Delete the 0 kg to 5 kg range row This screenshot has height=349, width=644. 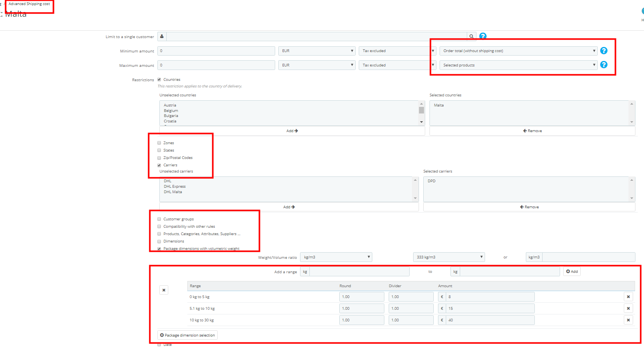(628, 297)
